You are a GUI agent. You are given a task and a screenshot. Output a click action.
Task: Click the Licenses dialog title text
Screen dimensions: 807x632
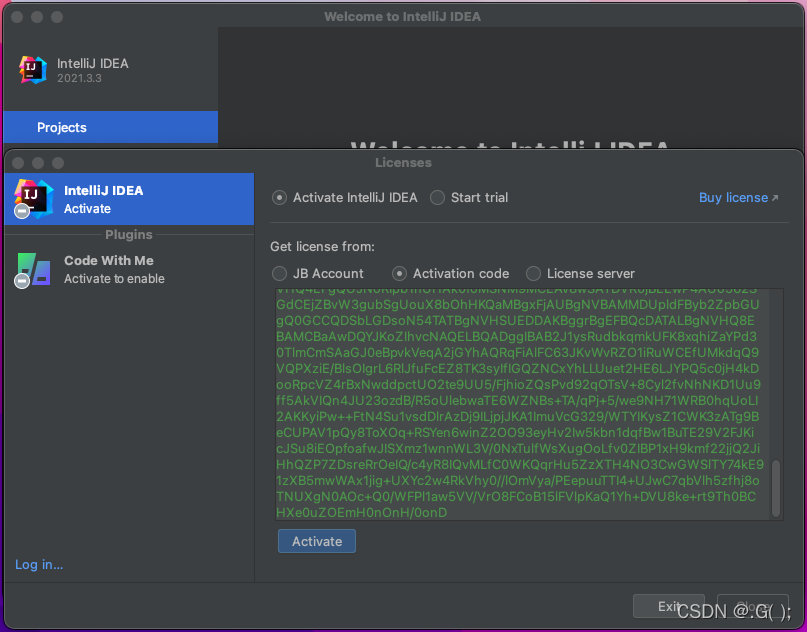(404, 163)
